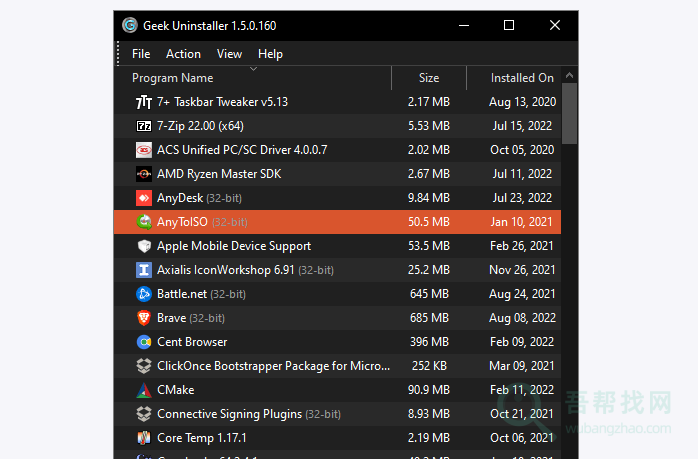Select the highlighted AnyToISO entry
This screenshot has width=698, height=459.
pos(340,222)
